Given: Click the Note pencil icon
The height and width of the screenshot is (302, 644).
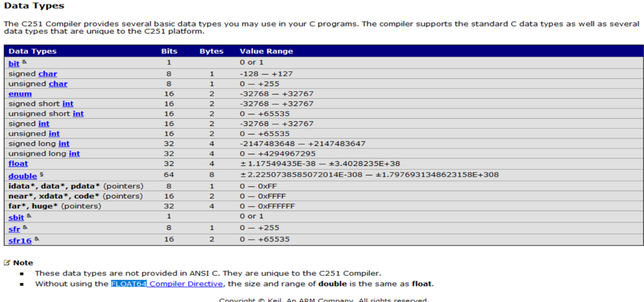Looking at the screenshot, I should pos(7,262).
